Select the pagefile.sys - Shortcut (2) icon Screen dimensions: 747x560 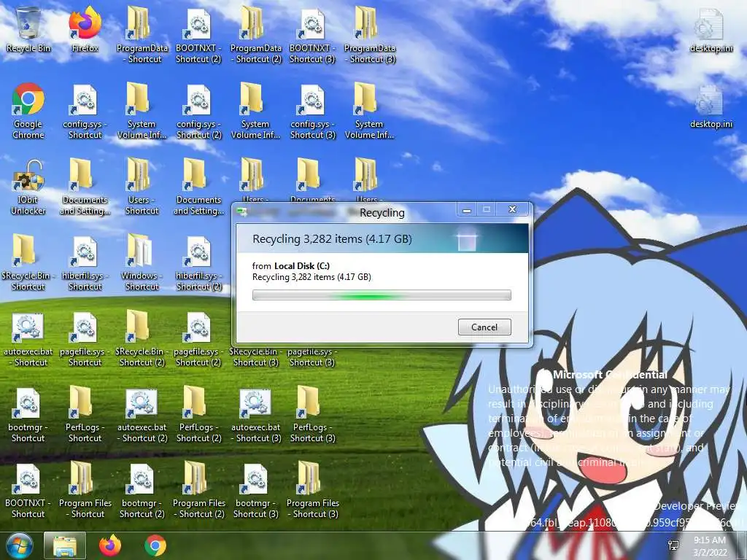[x=198, y=339]
